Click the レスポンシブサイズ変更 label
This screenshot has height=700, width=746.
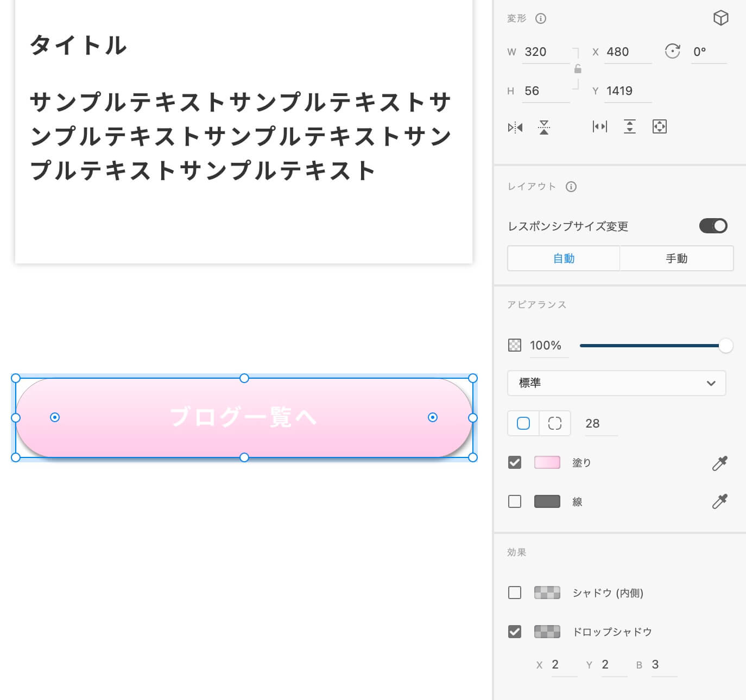pyautogui.click(x=568, y=226)
